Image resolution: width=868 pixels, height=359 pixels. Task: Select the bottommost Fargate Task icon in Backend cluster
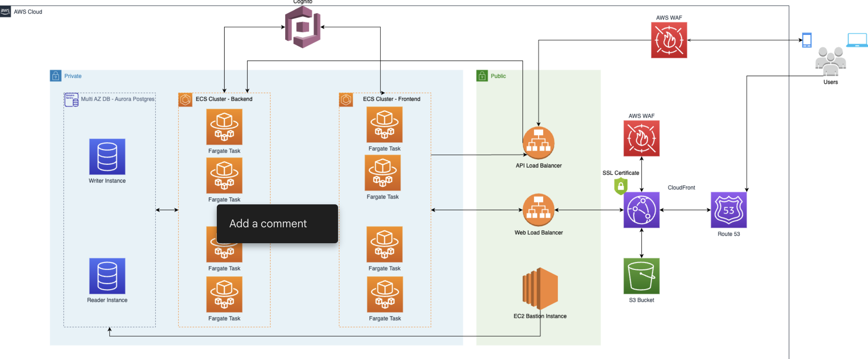coord(224,295)
